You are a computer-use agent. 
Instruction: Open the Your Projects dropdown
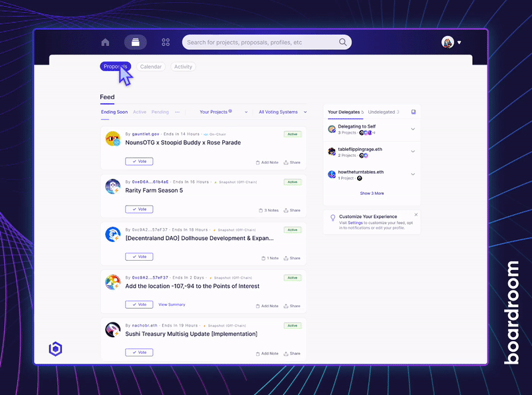point(223,112)
